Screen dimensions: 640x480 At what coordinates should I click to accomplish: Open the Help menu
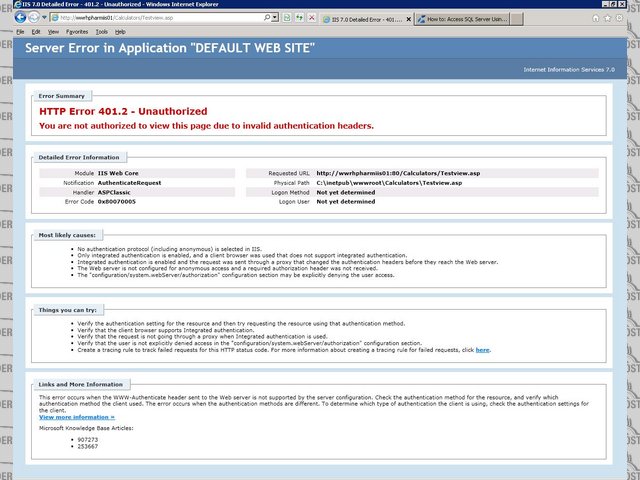click(x=120, y=32)
